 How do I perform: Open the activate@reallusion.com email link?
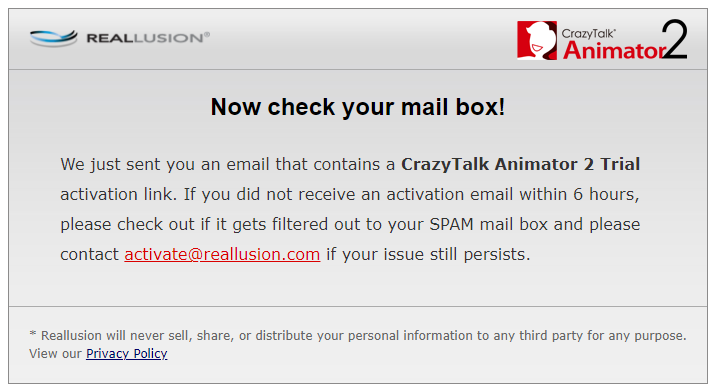(222, 255)
